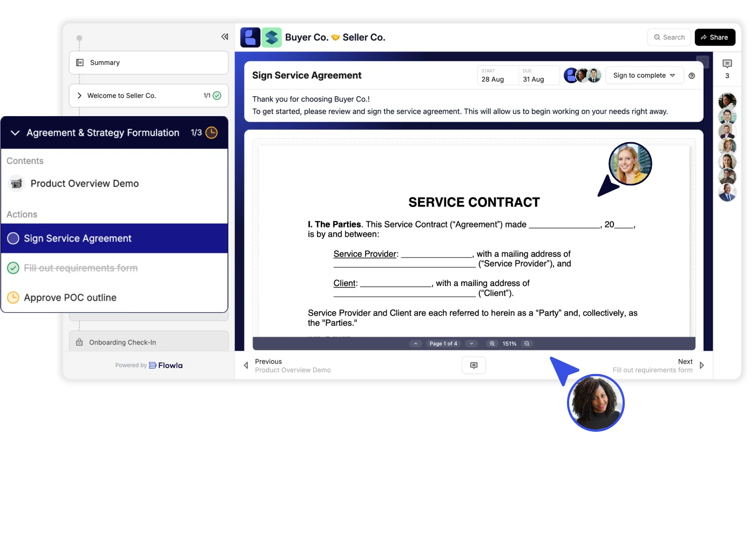Open the locked Onboarding Check-In section

149,342
